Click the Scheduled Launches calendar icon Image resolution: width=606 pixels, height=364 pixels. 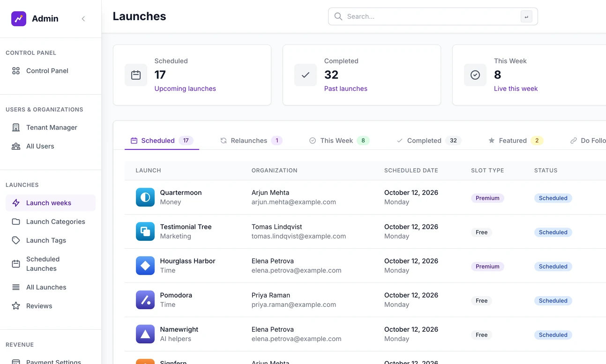[16, 264]
